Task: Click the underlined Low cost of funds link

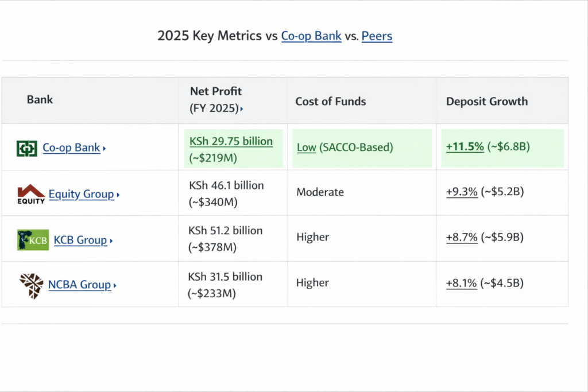Action: (x=307, y=148)
